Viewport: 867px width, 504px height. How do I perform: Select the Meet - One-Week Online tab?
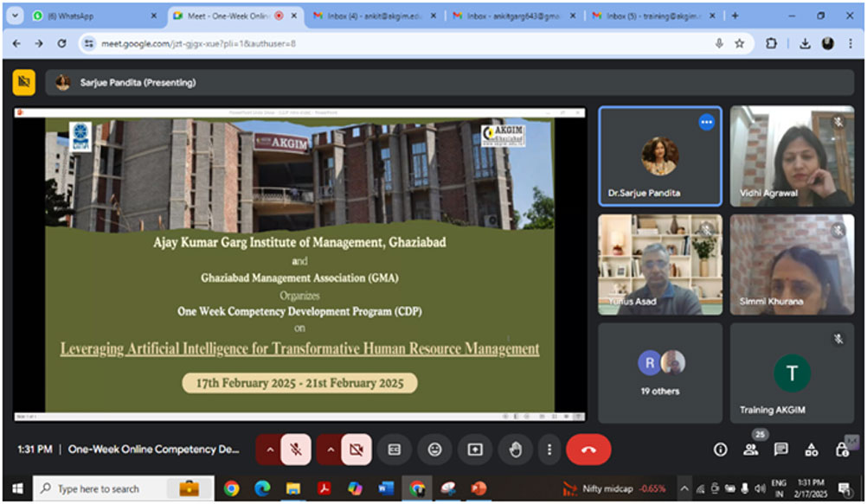[235, 16]
